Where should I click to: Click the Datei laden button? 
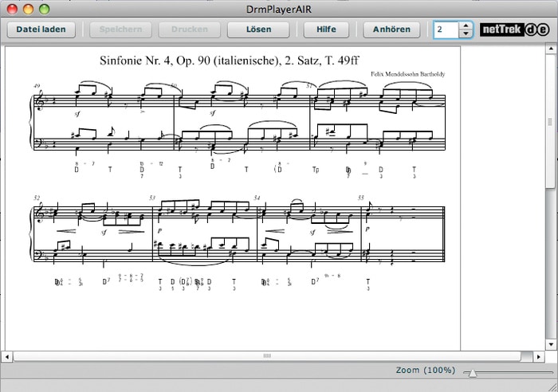pyautogui.click(x=41, y=29)
